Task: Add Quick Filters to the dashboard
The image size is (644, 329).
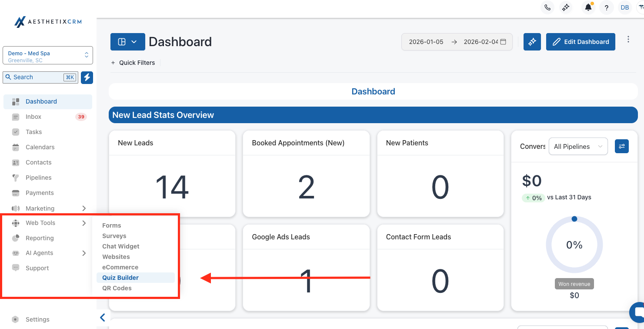Action: tap(133, 63)
